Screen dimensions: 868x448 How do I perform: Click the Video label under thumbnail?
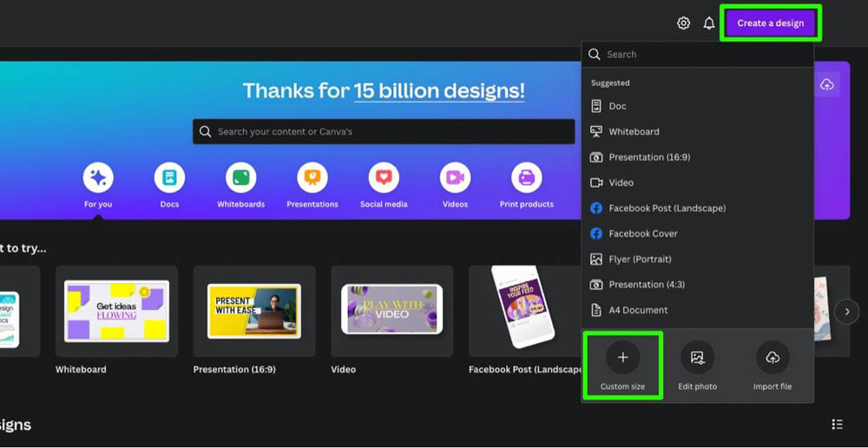343,369
